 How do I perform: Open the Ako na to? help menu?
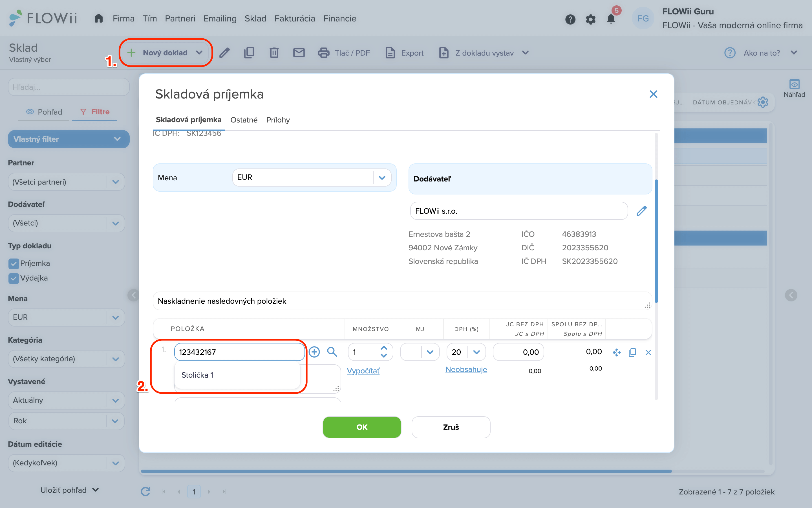[761, 53]
